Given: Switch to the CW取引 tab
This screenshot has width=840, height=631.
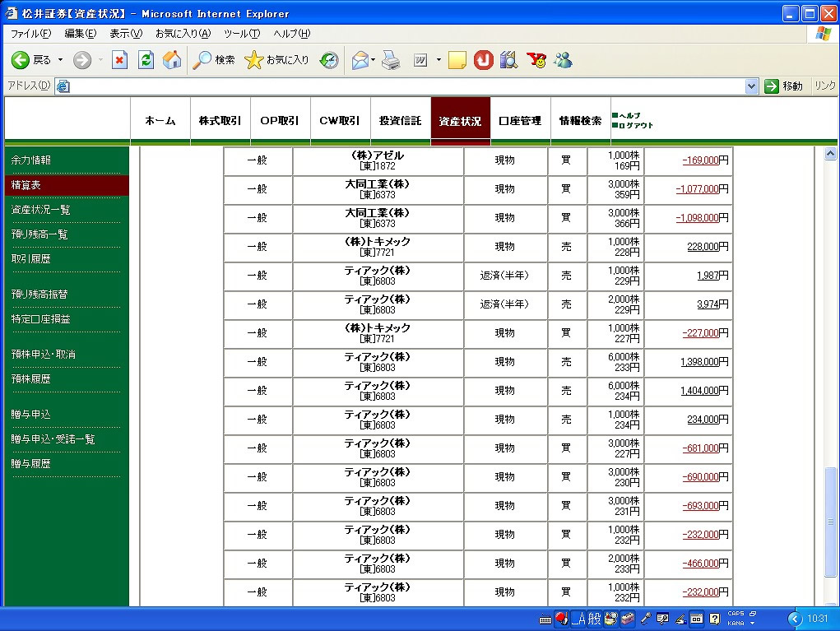Looking at the screenshot, I should click(x=340, y=121).
